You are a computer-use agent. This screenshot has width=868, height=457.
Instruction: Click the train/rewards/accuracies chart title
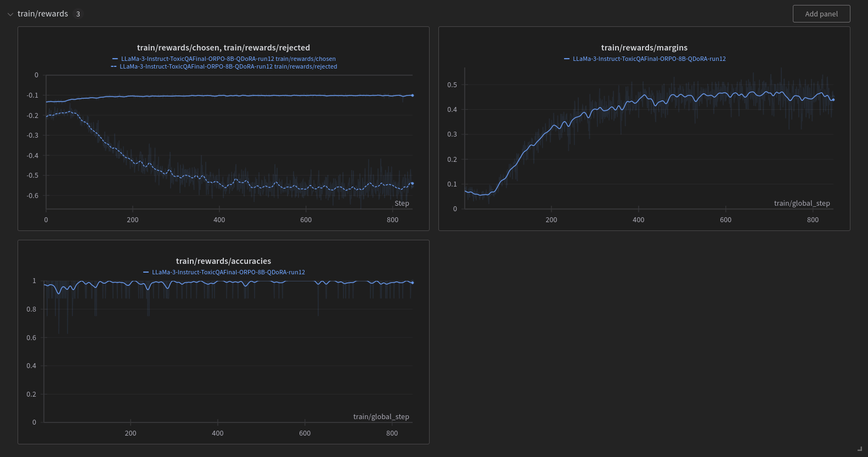click(223, 261)
